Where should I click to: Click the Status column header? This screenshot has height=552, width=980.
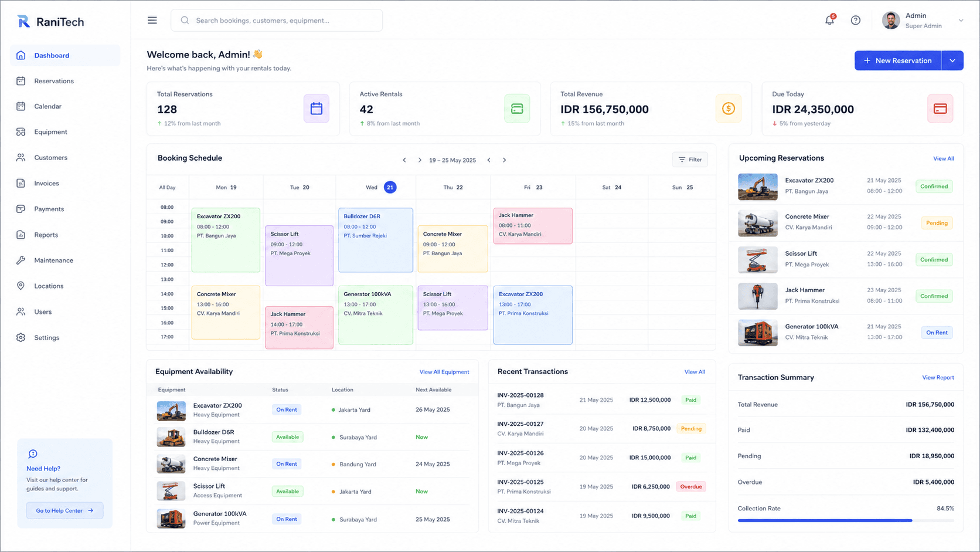click(x=280, y=390)
